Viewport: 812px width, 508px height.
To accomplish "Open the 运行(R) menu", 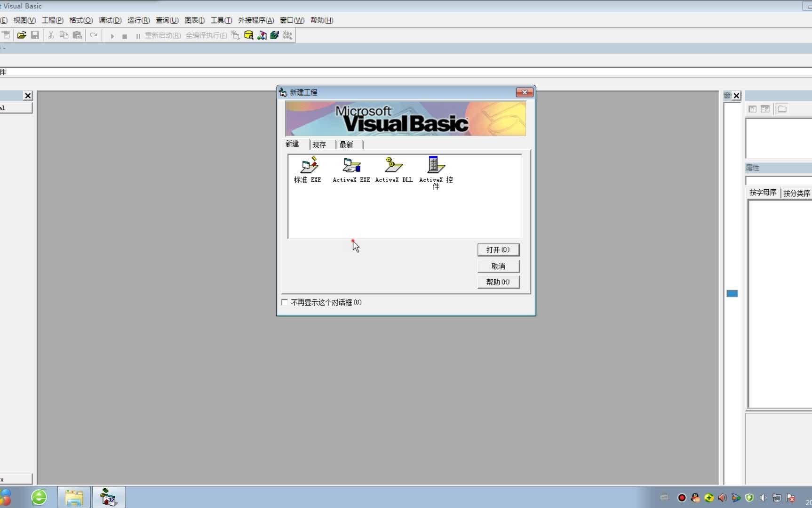I will (138, 20).
